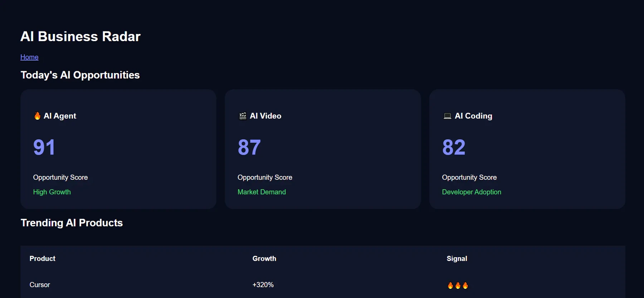
Task: Click the clapperboard icon beside AI Video
Action: (x=243, y=116)
